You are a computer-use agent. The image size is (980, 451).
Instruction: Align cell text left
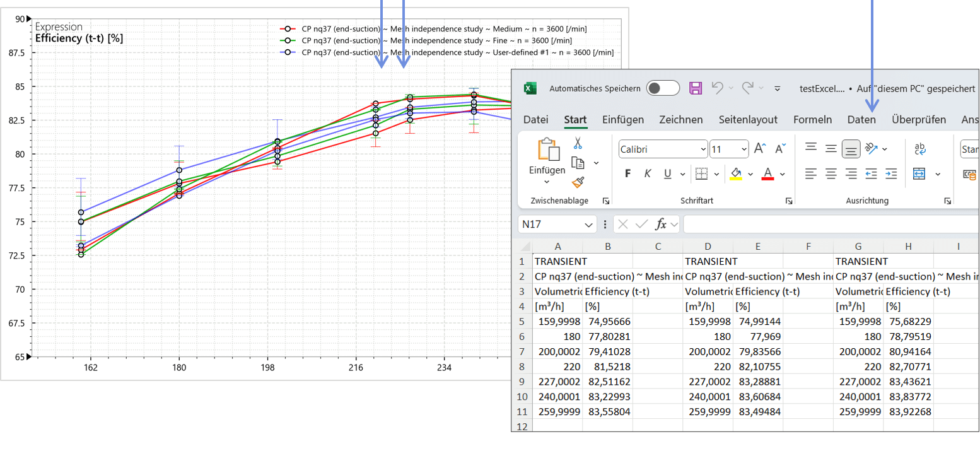click(x=811, y=173)
